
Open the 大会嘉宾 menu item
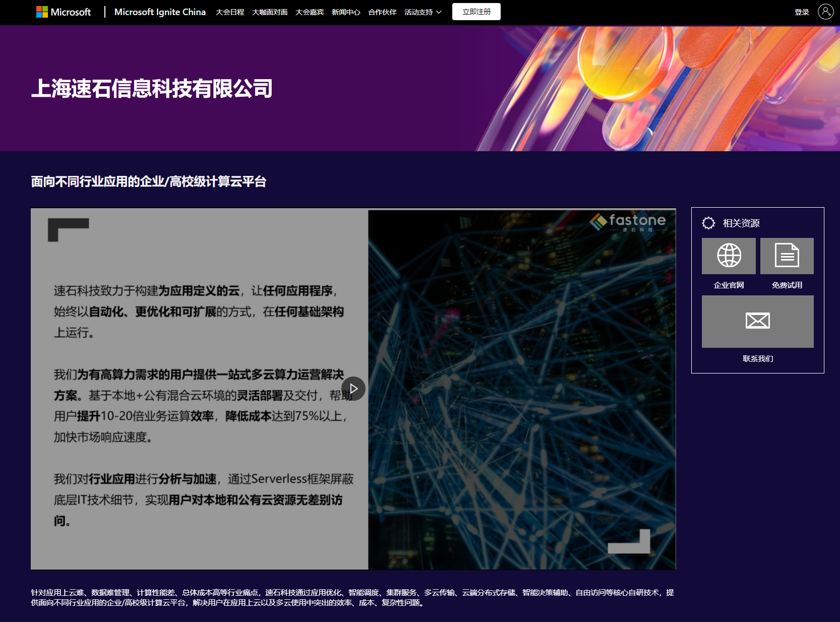click(310, 12)
